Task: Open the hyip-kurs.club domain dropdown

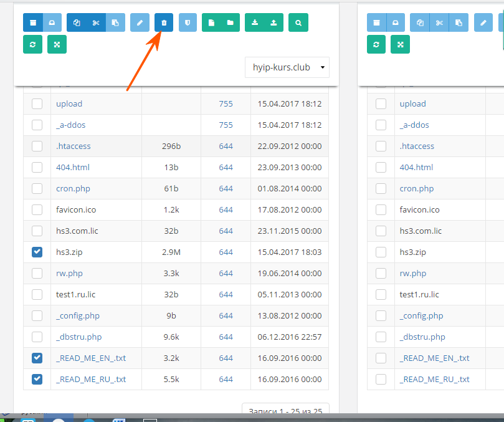Action: coord(287,67)
